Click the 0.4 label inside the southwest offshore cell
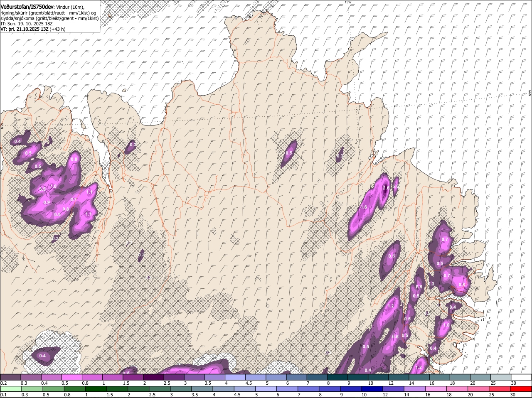The height and width of the screenshot is (398, 532). [x=42, y=356]
